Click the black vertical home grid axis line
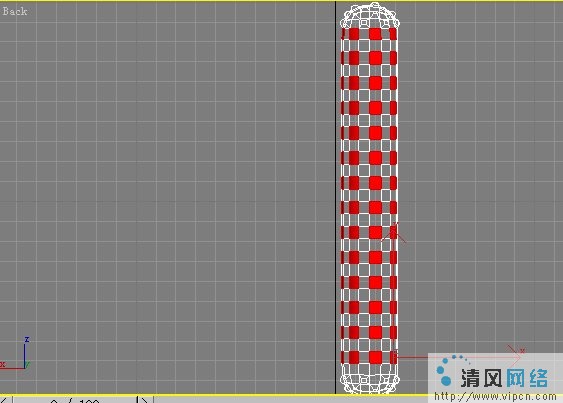563x403 pixels. tap(335, 198)
